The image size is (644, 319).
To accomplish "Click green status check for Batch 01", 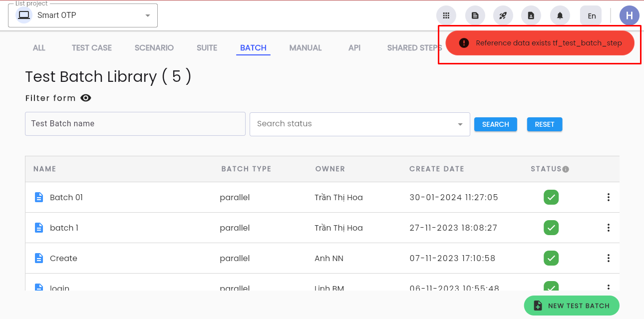I will [x=551, y=197].
